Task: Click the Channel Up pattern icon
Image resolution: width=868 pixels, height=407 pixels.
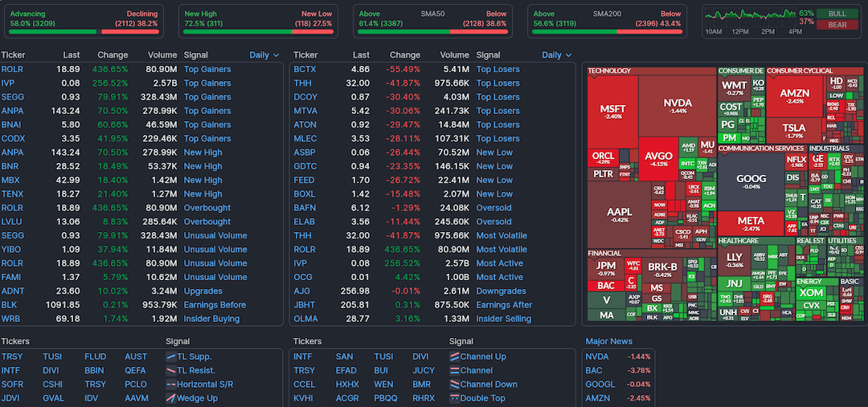Action: (454, 356)
